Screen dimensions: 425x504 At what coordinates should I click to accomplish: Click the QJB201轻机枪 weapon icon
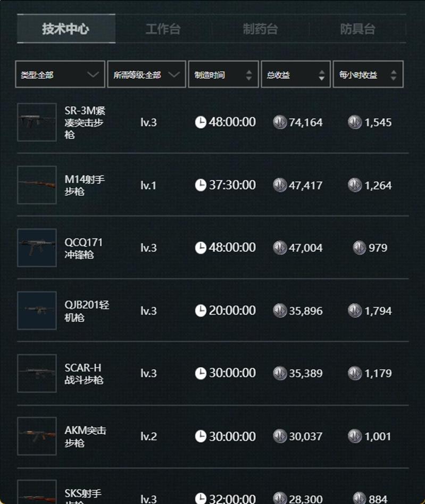click(37, 310)
